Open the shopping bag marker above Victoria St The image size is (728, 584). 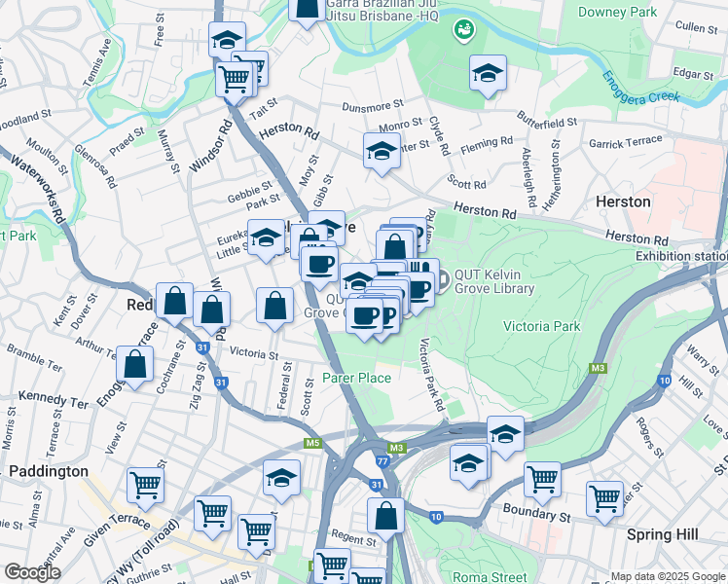coord(274,308)
